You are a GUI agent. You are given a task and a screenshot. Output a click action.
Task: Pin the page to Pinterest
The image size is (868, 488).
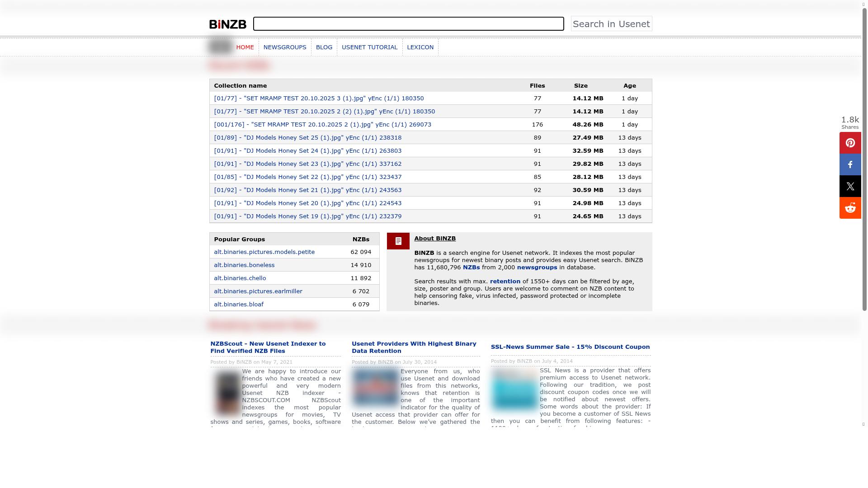(x=850, y=143)
